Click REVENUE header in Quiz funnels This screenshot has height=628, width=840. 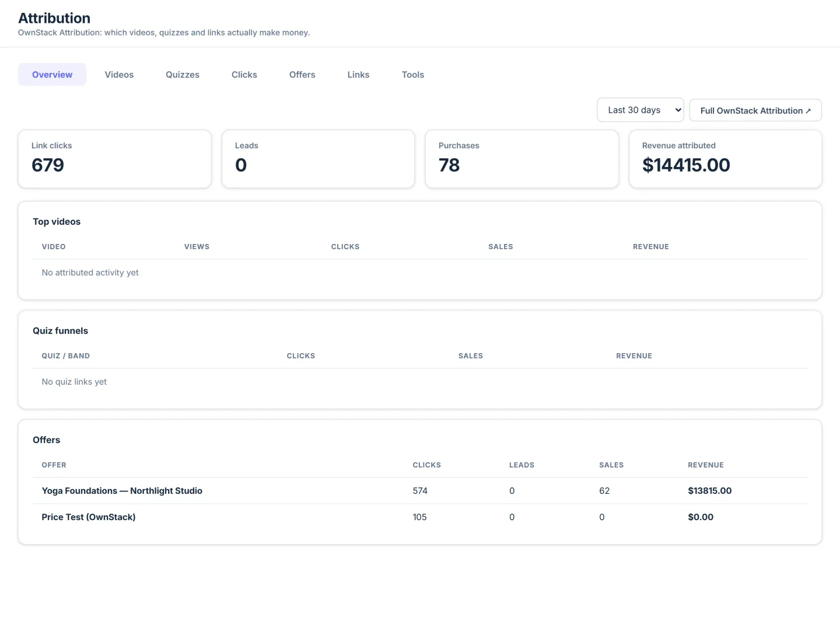(x=634, y=356)
